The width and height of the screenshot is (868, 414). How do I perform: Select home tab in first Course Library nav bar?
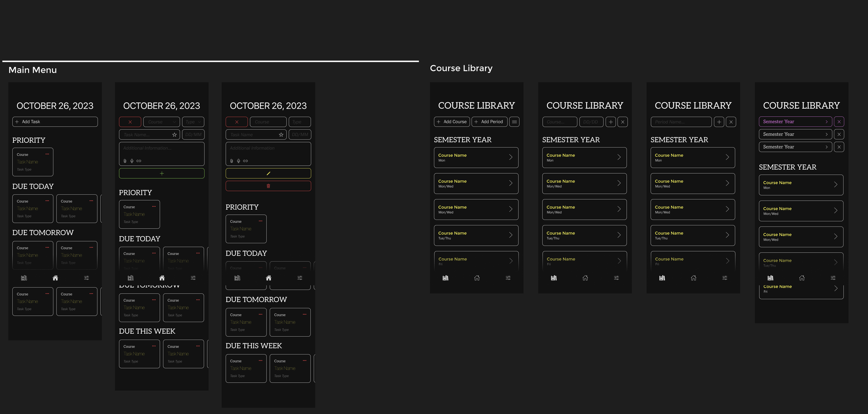[477, 278]
